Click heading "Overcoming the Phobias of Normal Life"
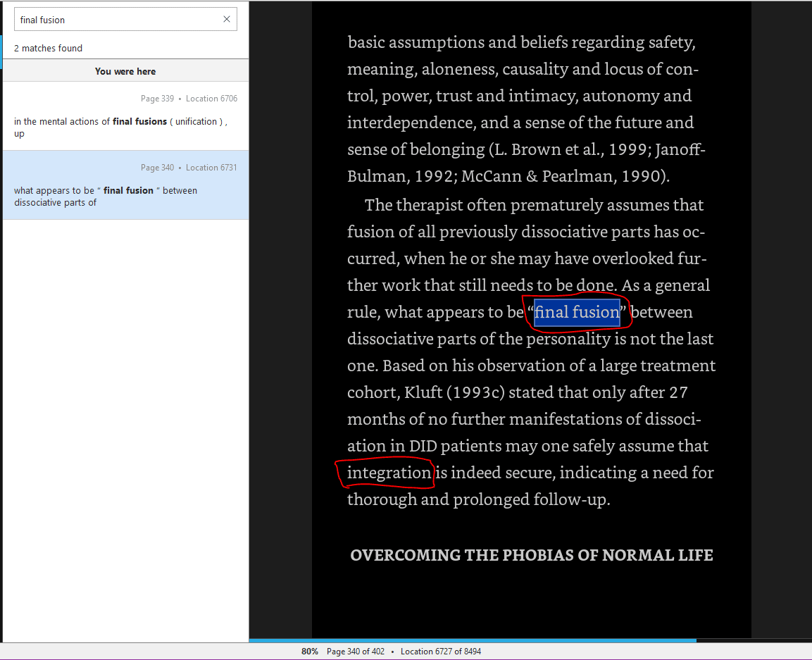The image size is (812, 660). point(531,555)
